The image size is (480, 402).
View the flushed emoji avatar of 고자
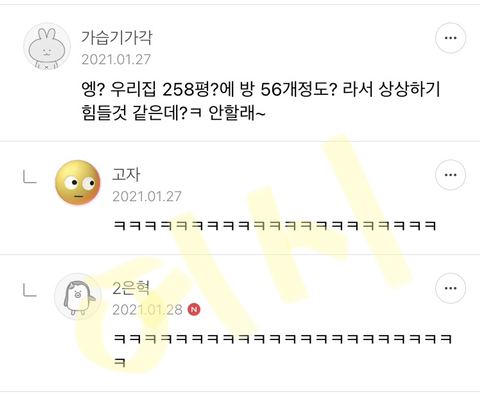[78, 182]
